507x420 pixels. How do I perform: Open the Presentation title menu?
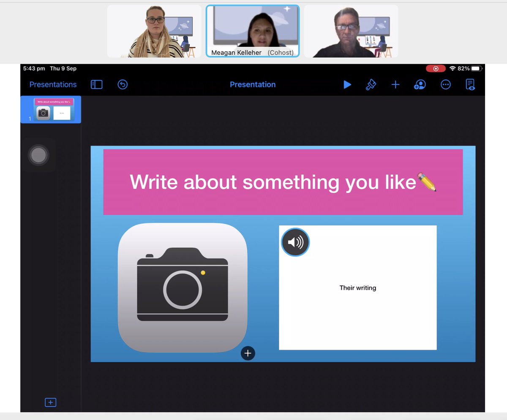(253, 84)
